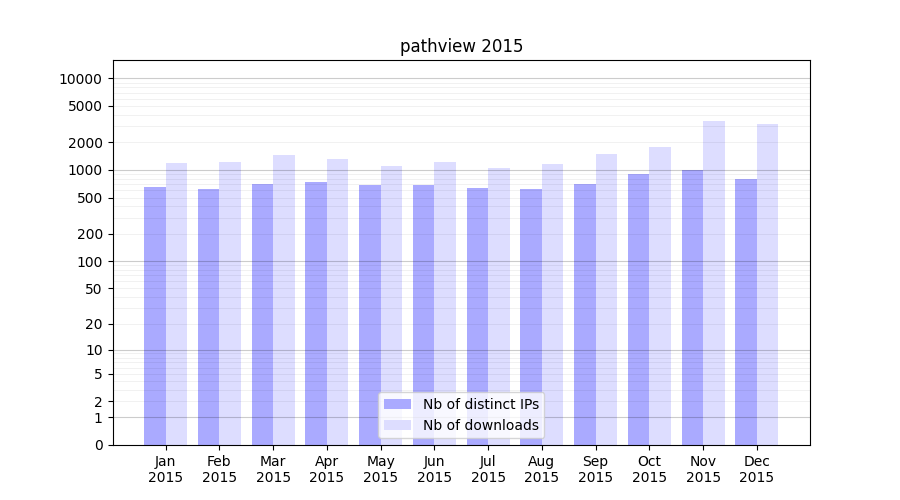The image size is (900, 500).
Task: Click the Feb 2015 distinct IPs bar
Action: click(x=209, y=317)
